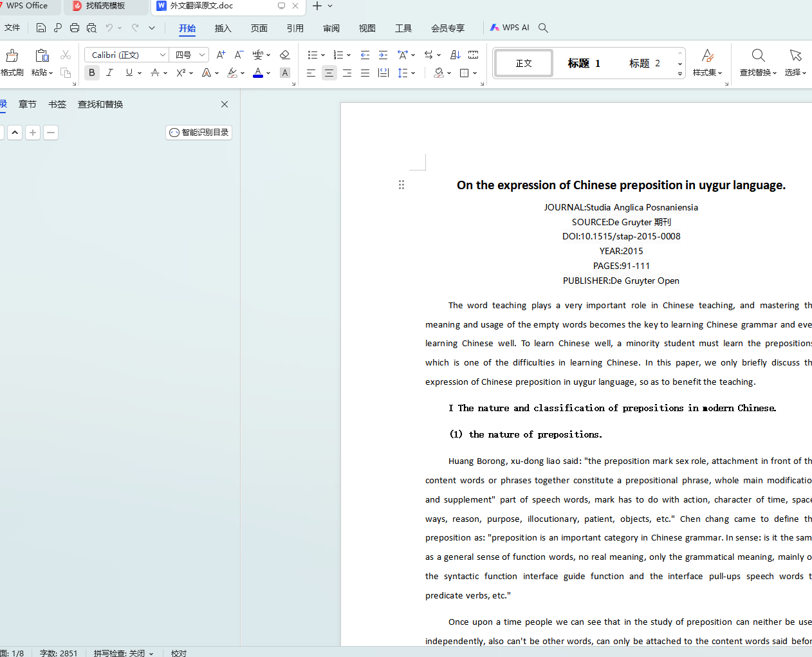Image resolution: width=812 pixels, height=657 pixels.
Task: Open a new tab with the plus button
Action: click(x=317, y=6)
